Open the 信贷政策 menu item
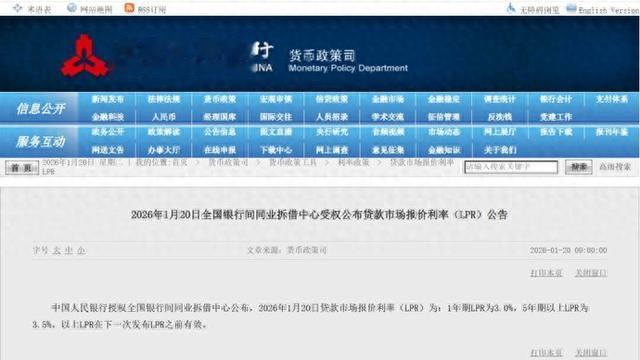The width and height of the screenshot is (640, 360). [x=332, y=99]
